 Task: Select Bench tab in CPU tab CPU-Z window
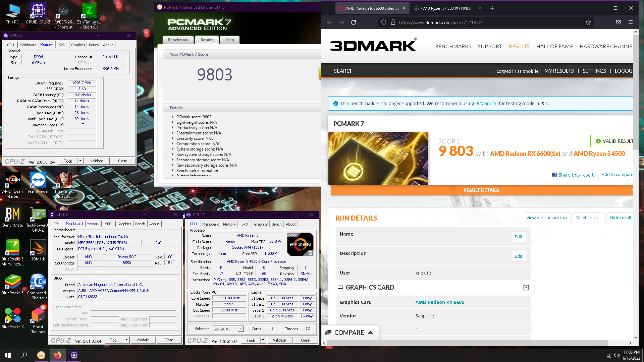coord(277,224)
